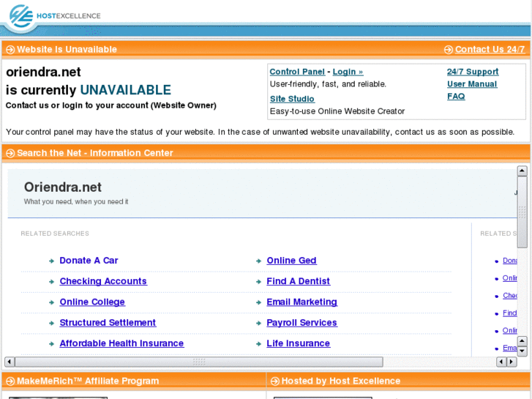
Task: Click the inner frame vertical scrollbar thumb
Action: pos(522,212)
